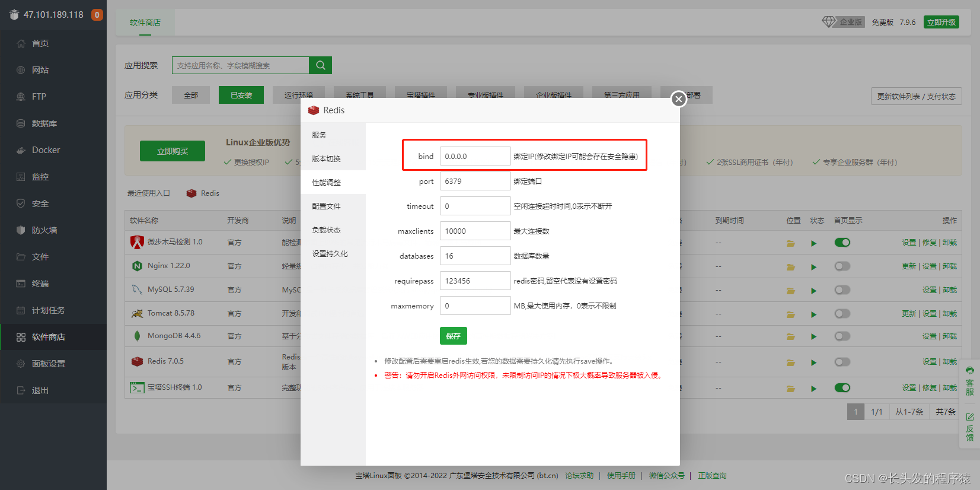The image size is (980, 490).
Task: Toggle homepage display for 宝塔SSH终端
Action: [842, 387]
